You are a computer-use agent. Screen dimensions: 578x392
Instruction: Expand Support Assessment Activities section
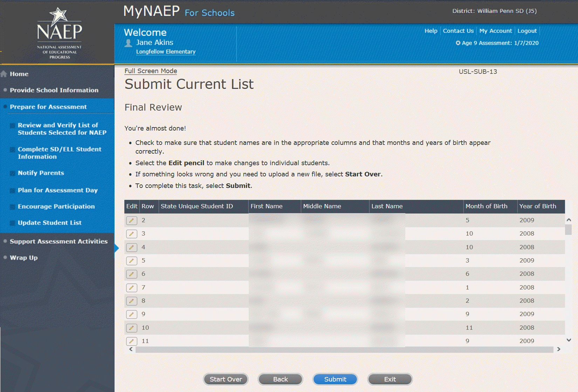point(59,241)
